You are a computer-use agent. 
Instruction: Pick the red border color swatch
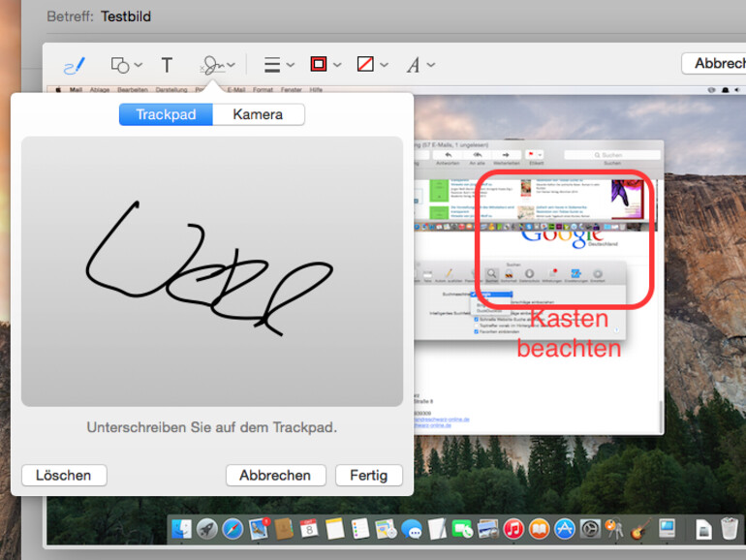point(319,64)
